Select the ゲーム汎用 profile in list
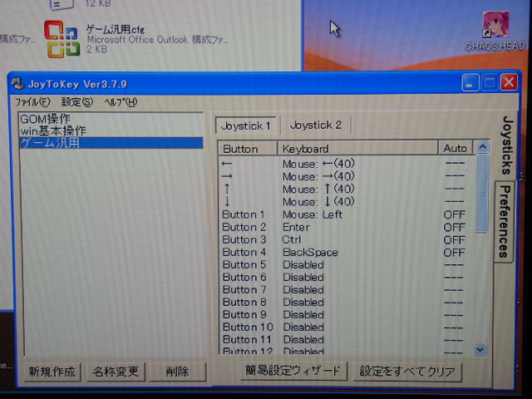532x399 pixels. coord(111,143)
